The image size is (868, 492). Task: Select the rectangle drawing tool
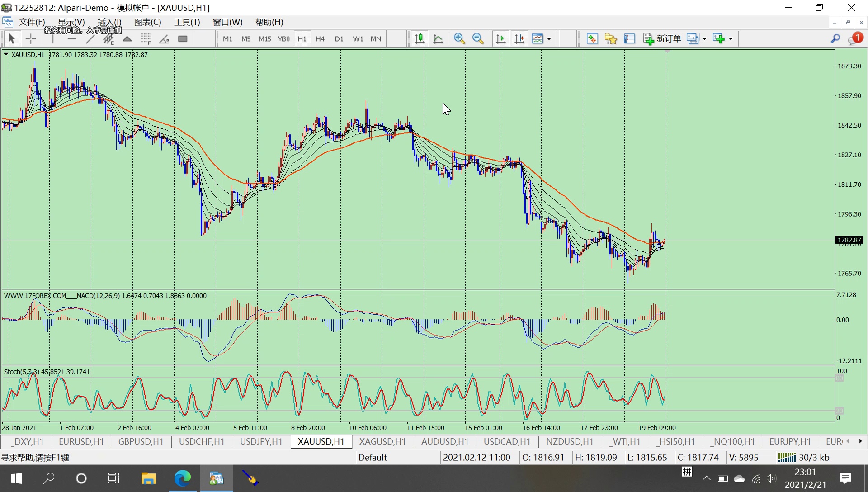(x=183, y=39)
